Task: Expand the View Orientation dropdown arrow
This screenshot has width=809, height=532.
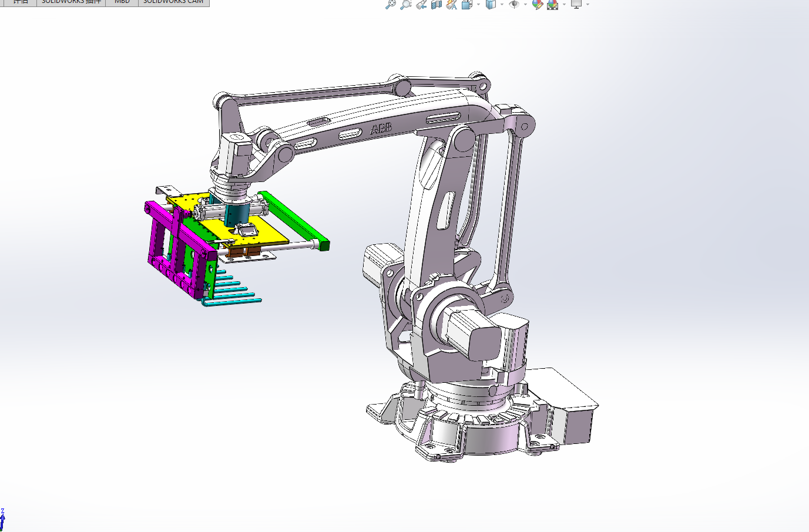Action: coord(478,5)
